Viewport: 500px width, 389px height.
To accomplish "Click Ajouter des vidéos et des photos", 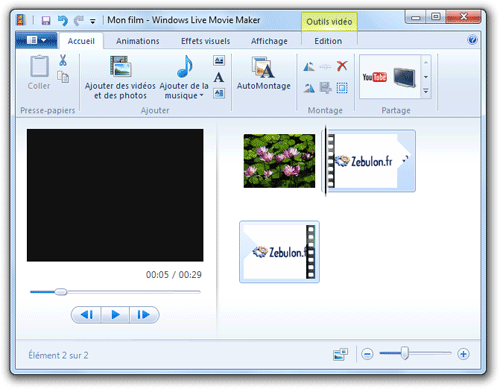I will click(120, 77).
